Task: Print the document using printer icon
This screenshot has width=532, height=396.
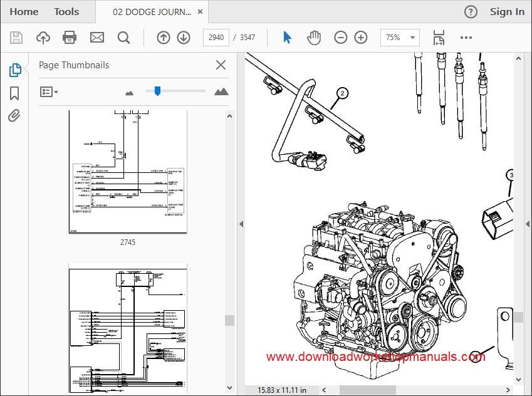Action: pos(70,38)
